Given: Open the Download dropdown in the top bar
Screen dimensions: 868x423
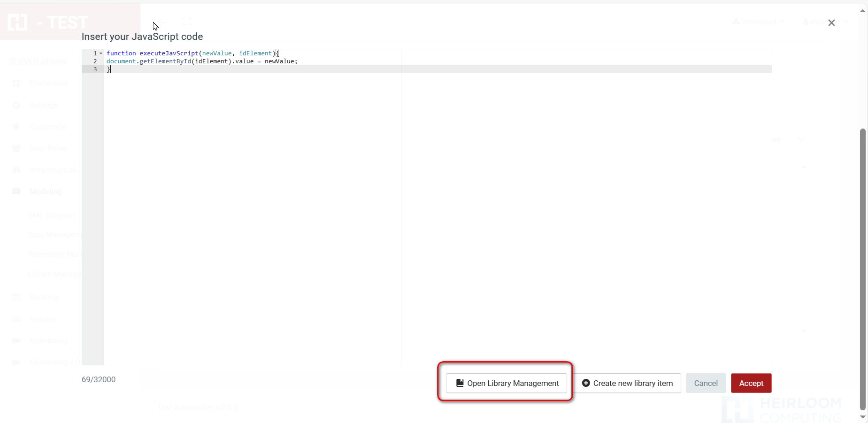Looking at the screenshot, I should (x=759, y=22).
